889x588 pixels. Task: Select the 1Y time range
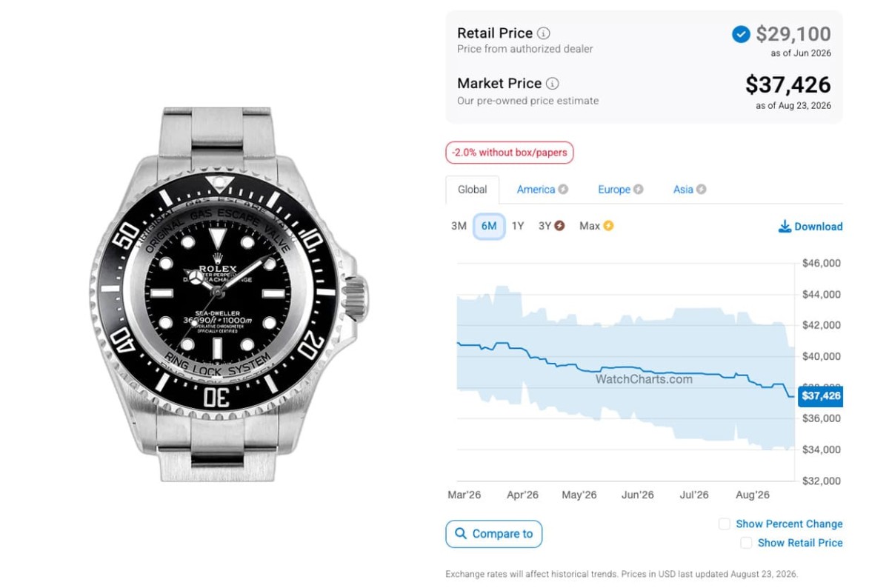pyautogui.click(x=518, y=226)
